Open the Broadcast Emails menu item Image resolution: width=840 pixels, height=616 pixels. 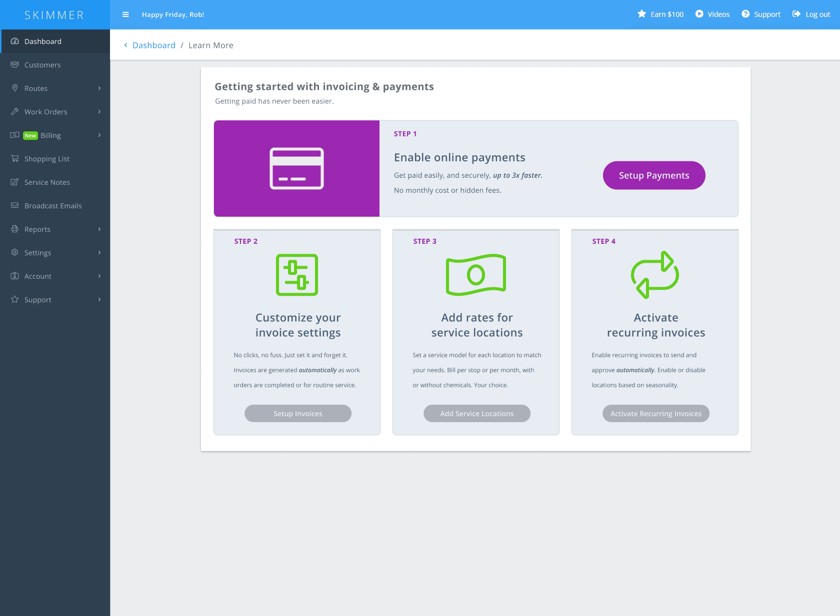55,206
